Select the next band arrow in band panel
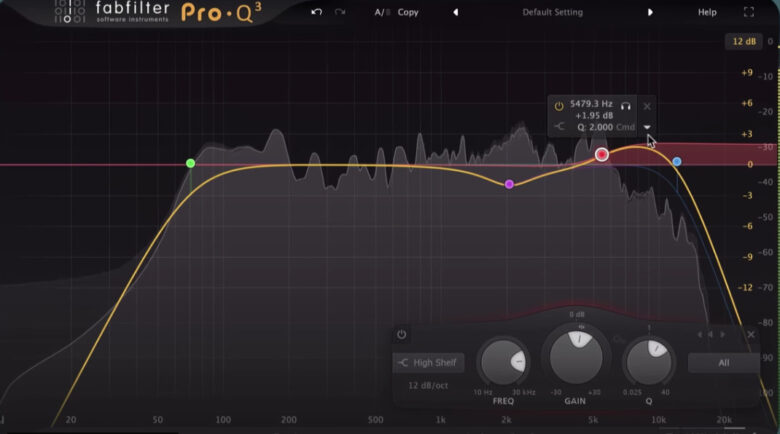This screenshot has height=434, width=780. (x=723, y=334)
